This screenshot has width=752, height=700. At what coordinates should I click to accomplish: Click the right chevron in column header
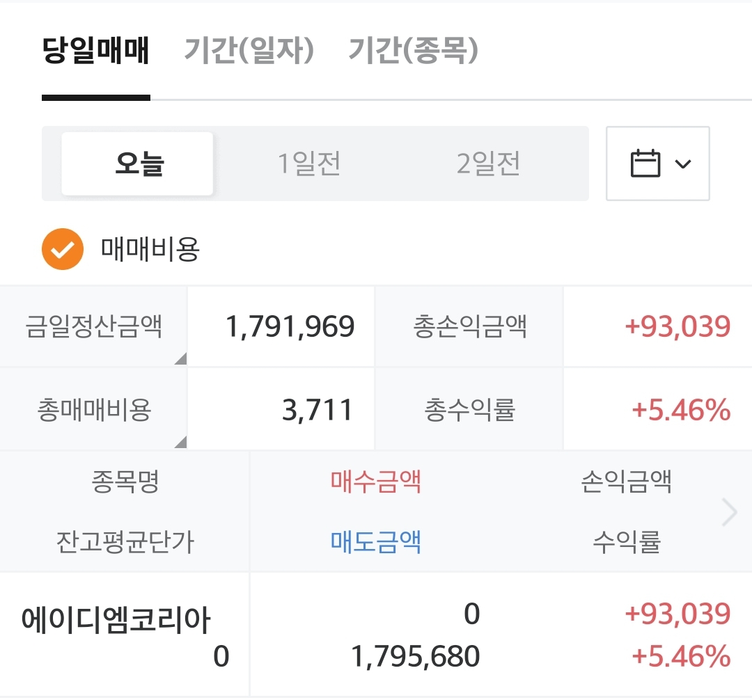(729, 513)
